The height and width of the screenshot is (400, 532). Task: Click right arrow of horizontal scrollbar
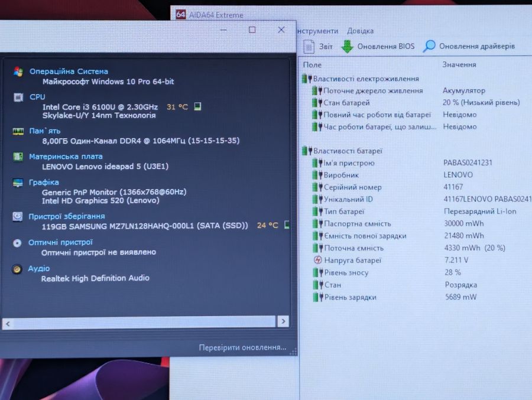pyautogui.click(x=283, y=321)
